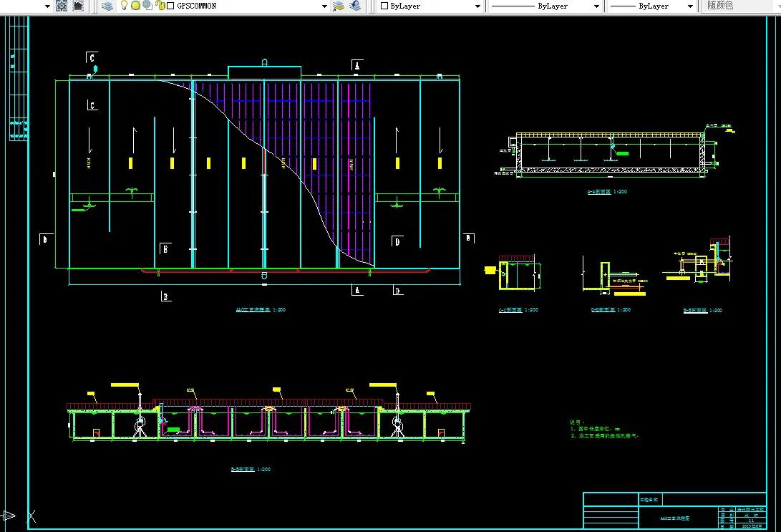Open the workspace settings gear icon
781x532 pixels.
click(62, 6)
